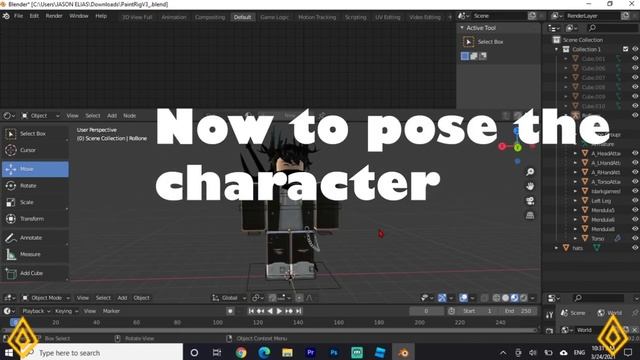Click frame 120 on the timeline ruler
The height and width of the screenshot is (360, 640).
(x=258, y=322)
